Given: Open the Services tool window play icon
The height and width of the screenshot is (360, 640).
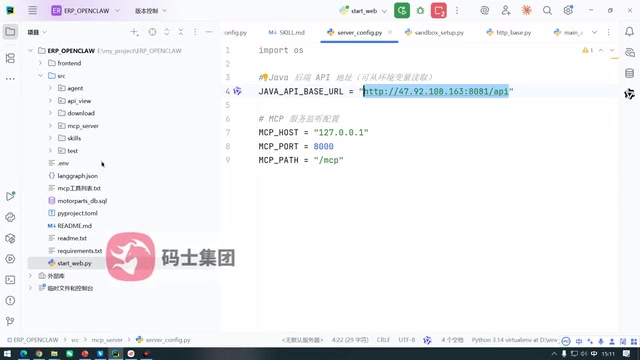Looking at the screenshot, I should (10, 259).
